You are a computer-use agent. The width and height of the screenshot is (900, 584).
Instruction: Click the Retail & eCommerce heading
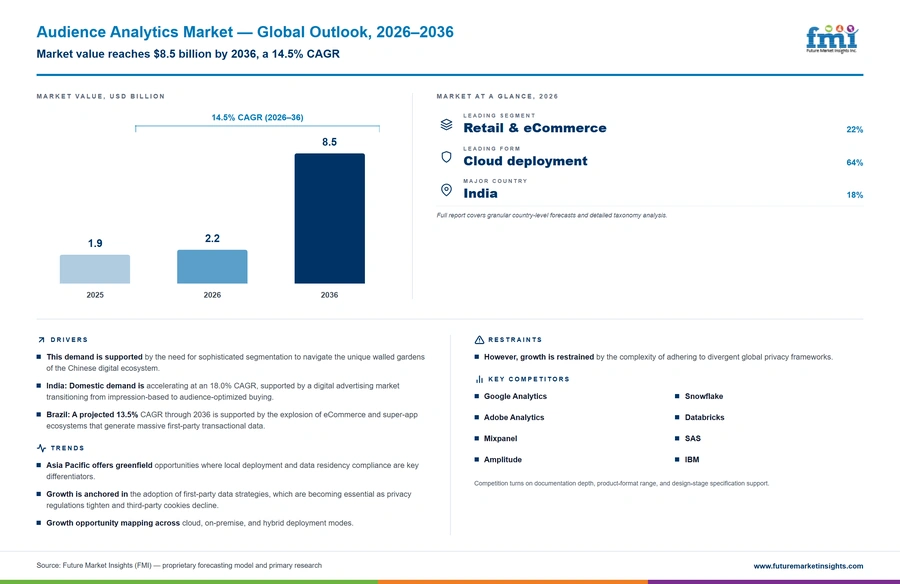click(534, 128)
